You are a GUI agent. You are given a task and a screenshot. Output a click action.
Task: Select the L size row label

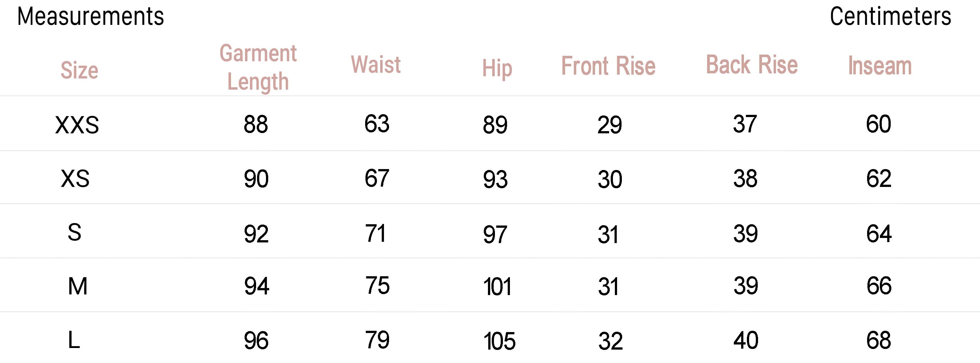tap(74, 340)
